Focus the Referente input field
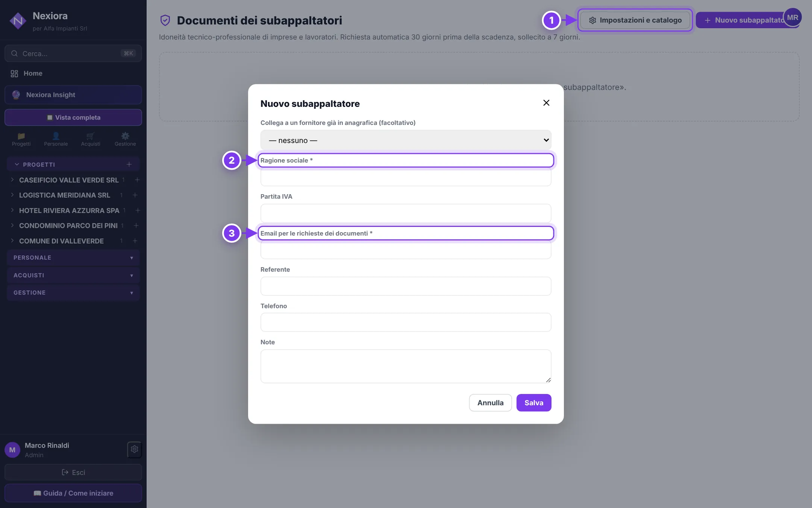This screenshot has height=508, width=812. tap(406, 286)
